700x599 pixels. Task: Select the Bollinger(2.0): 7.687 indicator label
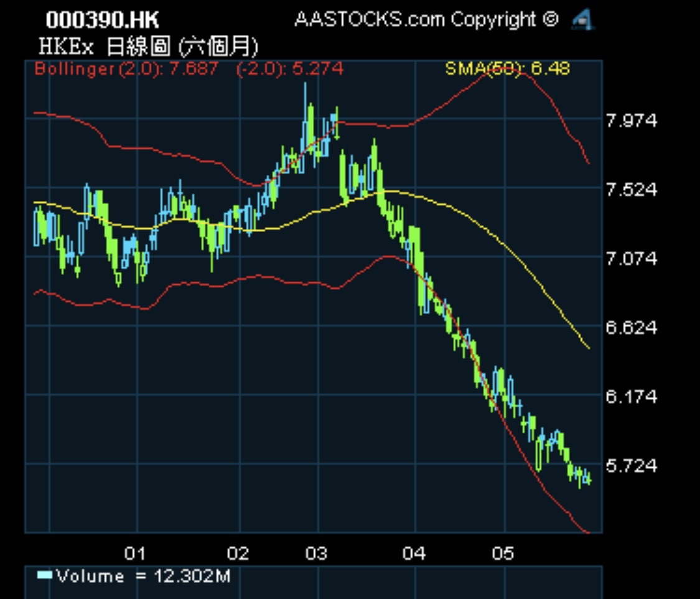(x=126, y=68)
